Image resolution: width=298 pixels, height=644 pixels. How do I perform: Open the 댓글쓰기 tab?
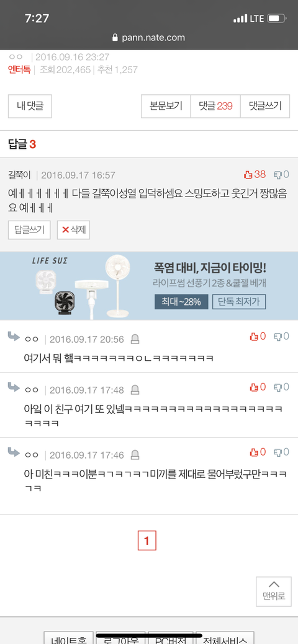[265, 106]
